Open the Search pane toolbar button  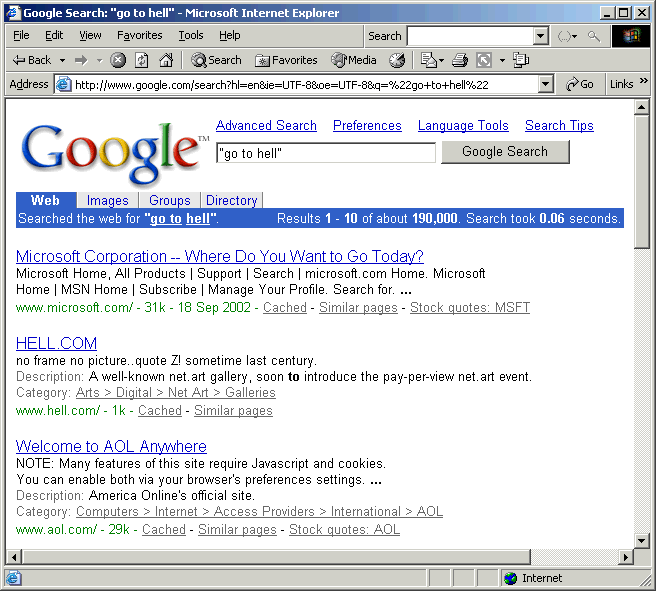coord(216,60)
